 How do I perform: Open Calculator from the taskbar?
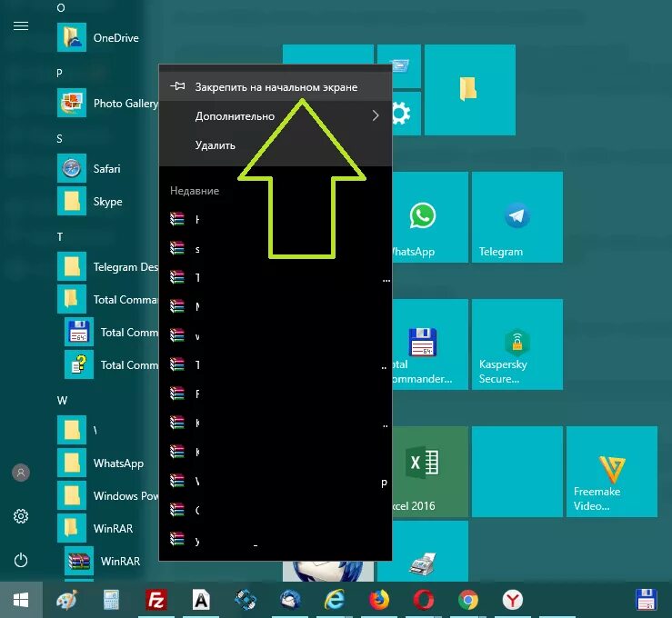point(111,600)
